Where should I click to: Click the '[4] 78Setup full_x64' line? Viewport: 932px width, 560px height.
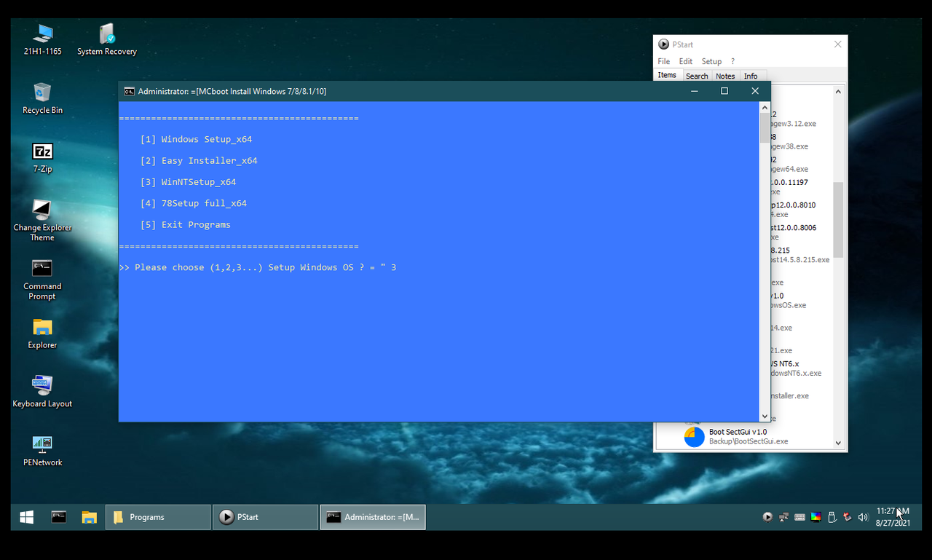[x=193, y=203]
